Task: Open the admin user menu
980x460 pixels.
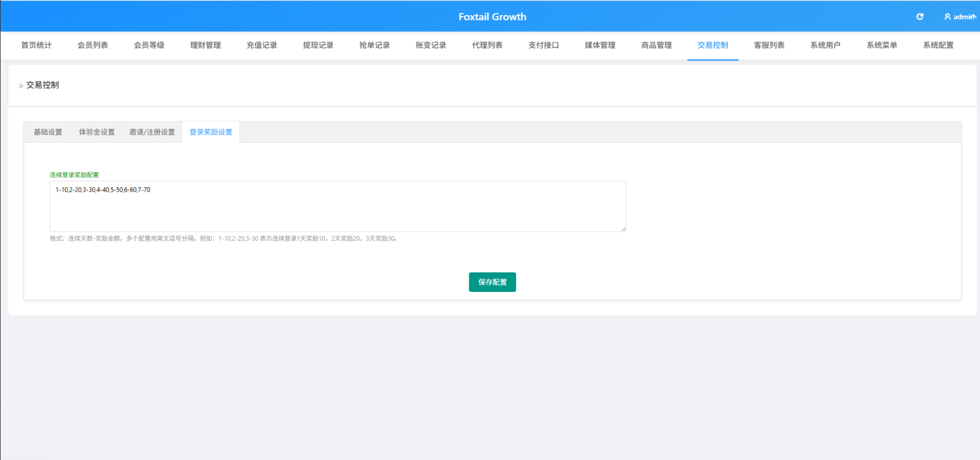Action: tap(960, 17)
